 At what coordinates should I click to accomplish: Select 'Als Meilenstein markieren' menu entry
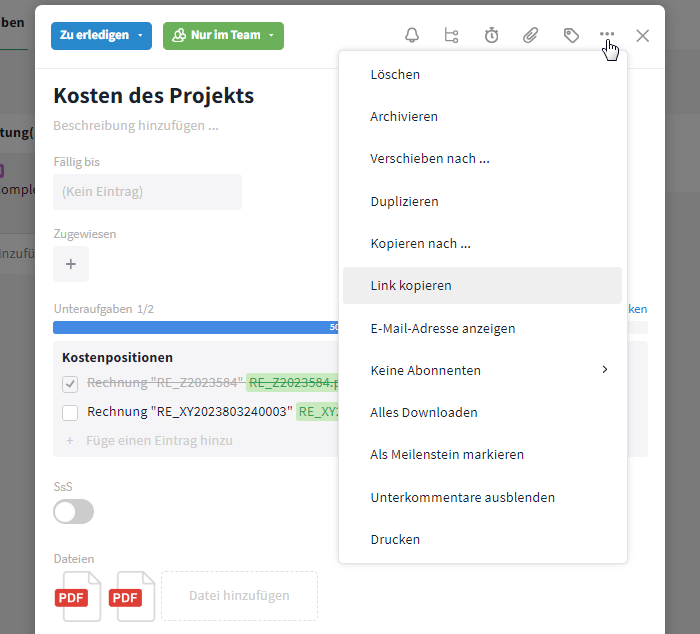(x=483, y=454)
